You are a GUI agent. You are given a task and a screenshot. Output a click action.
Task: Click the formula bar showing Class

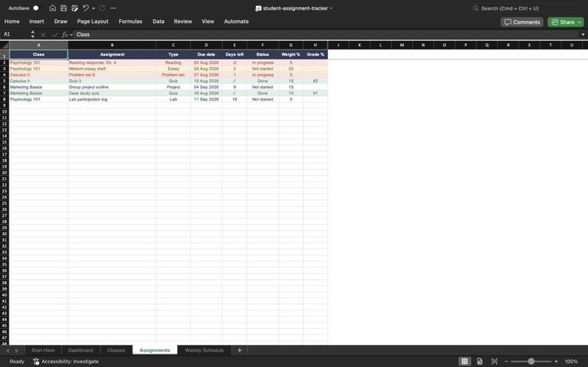click(327, 35)
